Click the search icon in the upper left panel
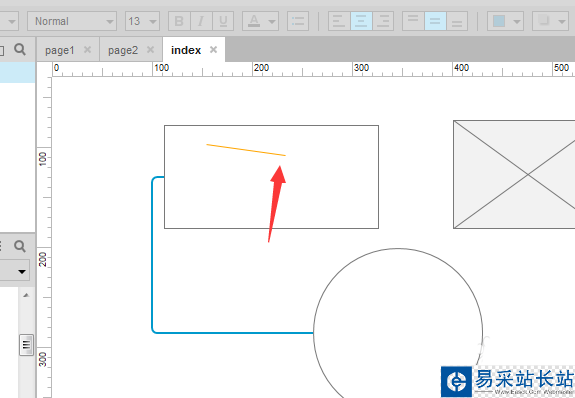The height and width of the screenshot is (398, 575). coord(20,49)
